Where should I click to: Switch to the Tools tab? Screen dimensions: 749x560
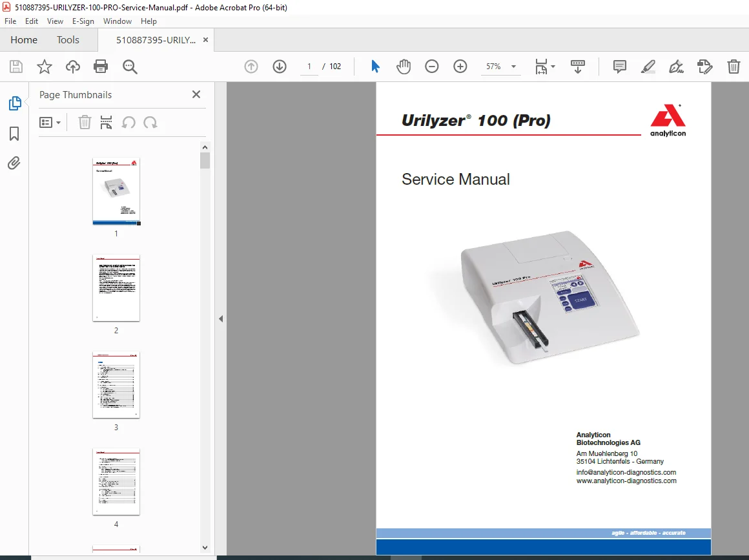68,39
